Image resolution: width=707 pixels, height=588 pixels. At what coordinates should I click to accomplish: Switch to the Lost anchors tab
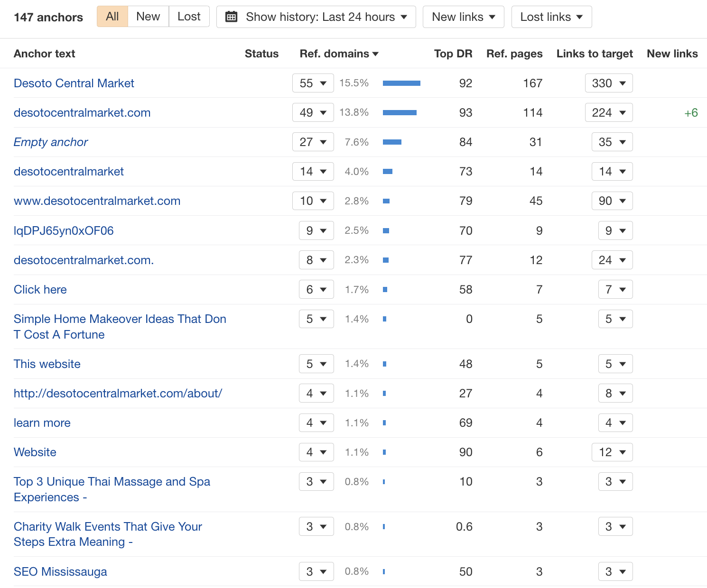click(189, 17)
